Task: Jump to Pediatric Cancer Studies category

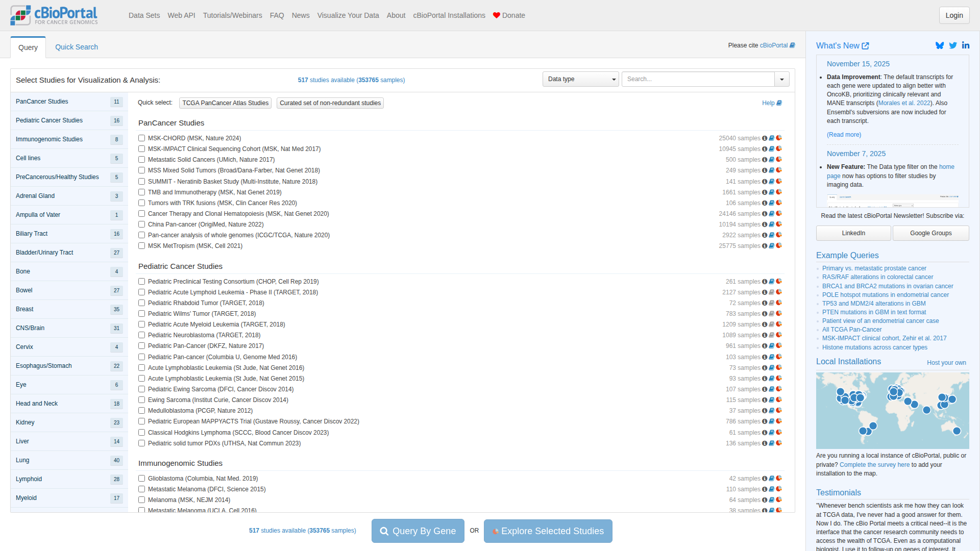Action: click(69, 120)
